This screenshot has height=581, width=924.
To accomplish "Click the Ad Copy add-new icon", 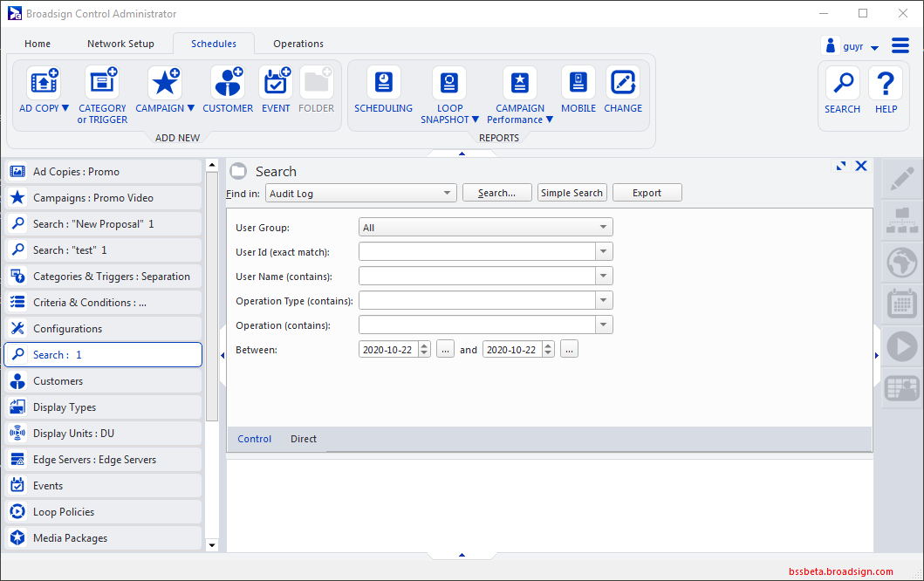I will click(44, 83).
